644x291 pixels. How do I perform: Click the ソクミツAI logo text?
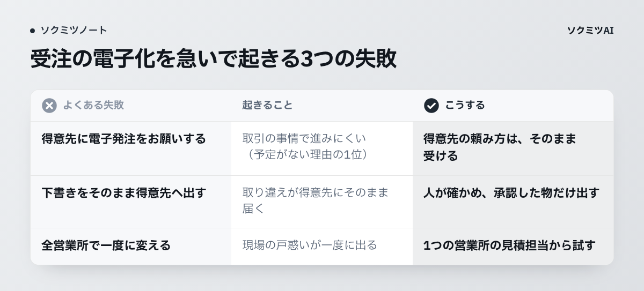(x=590, y=31)
